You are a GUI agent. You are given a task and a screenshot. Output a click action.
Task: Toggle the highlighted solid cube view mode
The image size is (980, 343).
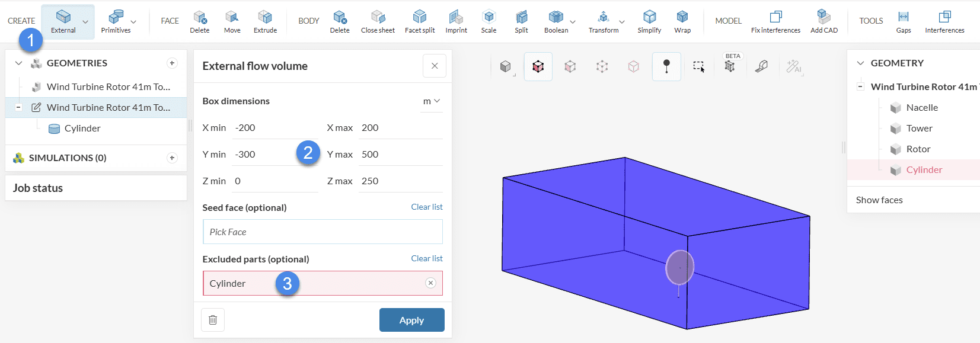[x=538, y=66]
